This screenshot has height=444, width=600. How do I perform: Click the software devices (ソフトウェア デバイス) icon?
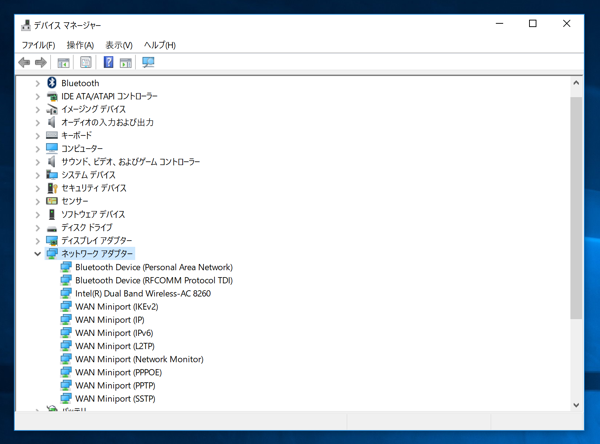pyautogui.click(x=52, y=214)
